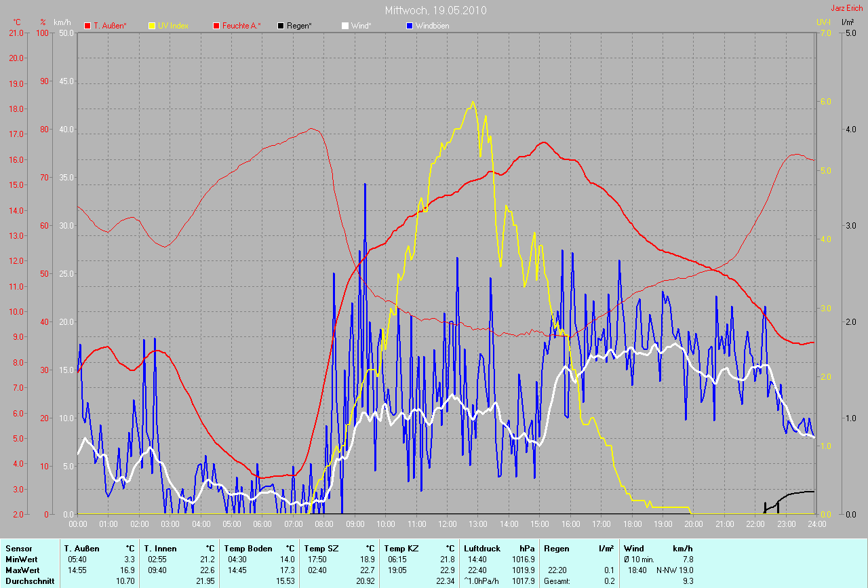Select the 'T. Außen*' legend label
Image resolution: width=868 pixels, height=588 pixels.
pyautogui.click(x=110, y=26)
